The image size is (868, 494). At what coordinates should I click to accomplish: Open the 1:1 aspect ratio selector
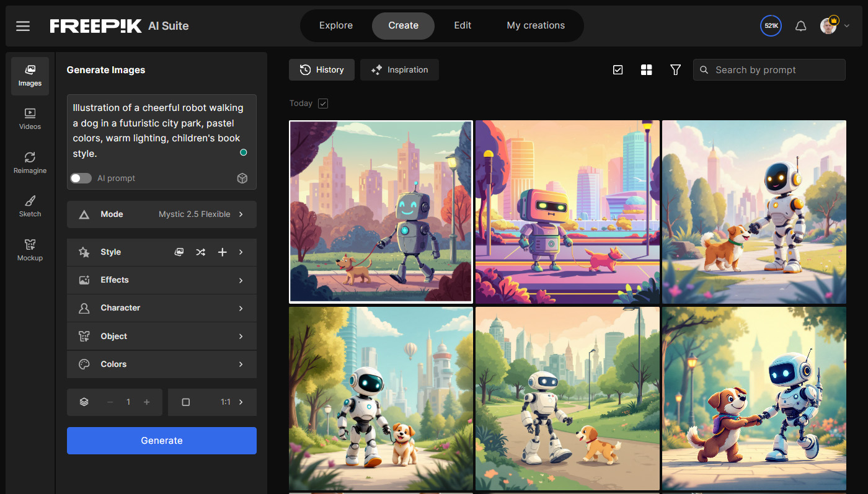[212, 402]
